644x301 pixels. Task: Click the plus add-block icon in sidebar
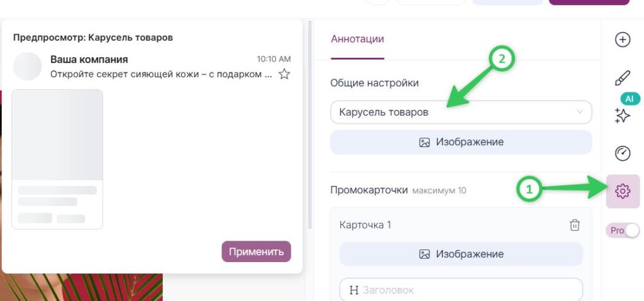623,40
